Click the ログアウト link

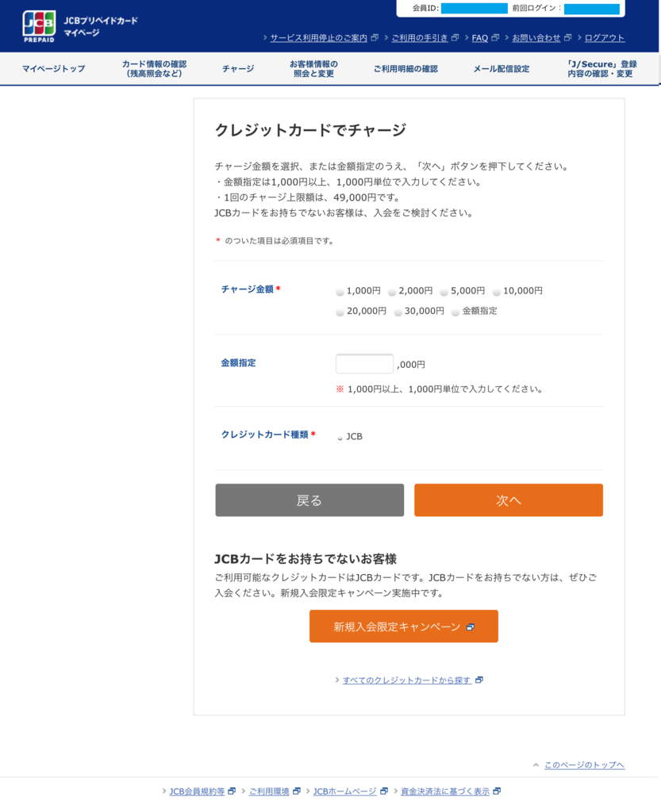click(x=605, y=38)
